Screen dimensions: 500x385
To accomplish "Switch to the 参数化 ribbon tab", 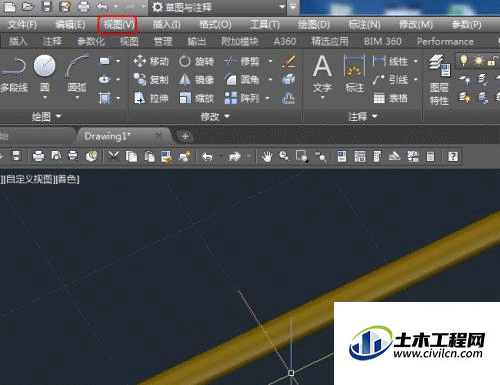I will coord(91,42).
